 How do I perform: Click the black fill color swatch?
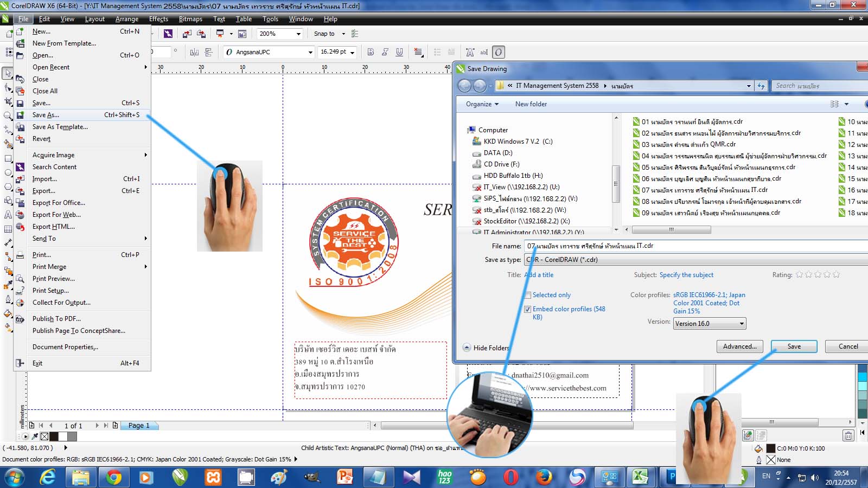pyautogui.click(x=770, y=448)
